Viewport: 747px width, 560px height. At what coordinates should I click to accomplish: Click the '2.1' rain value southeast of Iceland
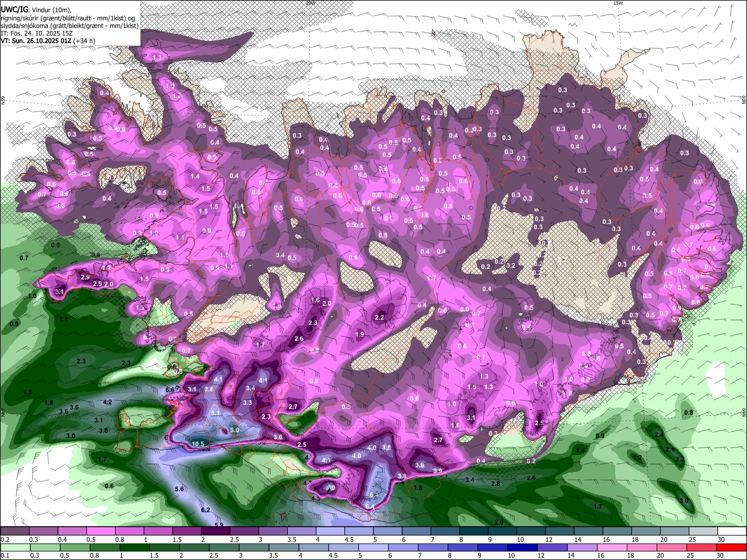[x=670, y=449]
